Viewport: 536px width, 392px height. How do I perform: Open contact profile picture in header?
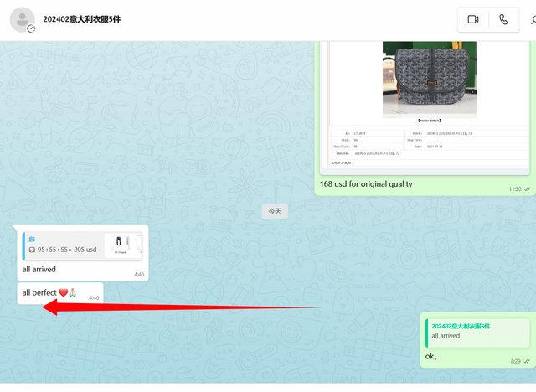pos(23,20)
